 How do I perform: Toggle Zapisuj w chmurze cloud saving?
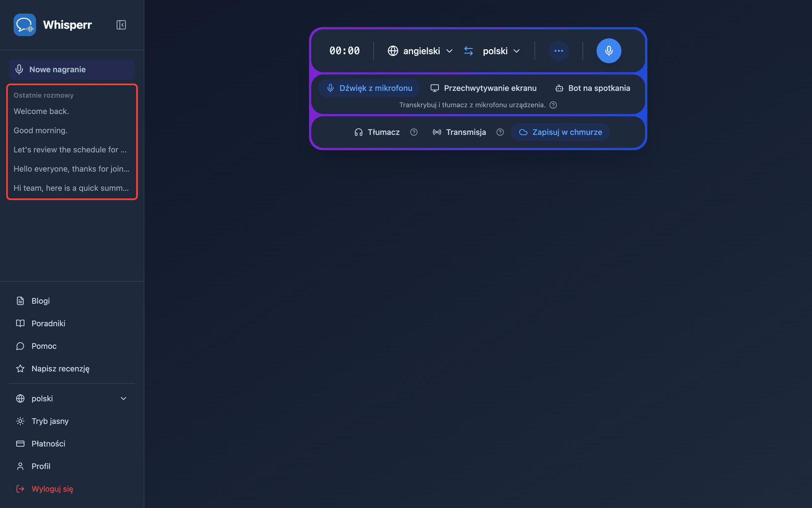(x=560, y=132)
